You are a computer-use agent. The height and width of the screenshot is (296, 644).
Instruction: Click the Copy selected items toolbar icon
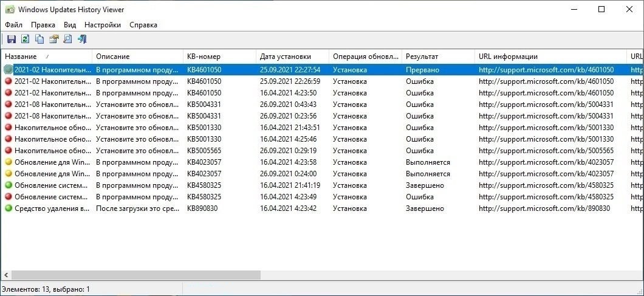39,39
